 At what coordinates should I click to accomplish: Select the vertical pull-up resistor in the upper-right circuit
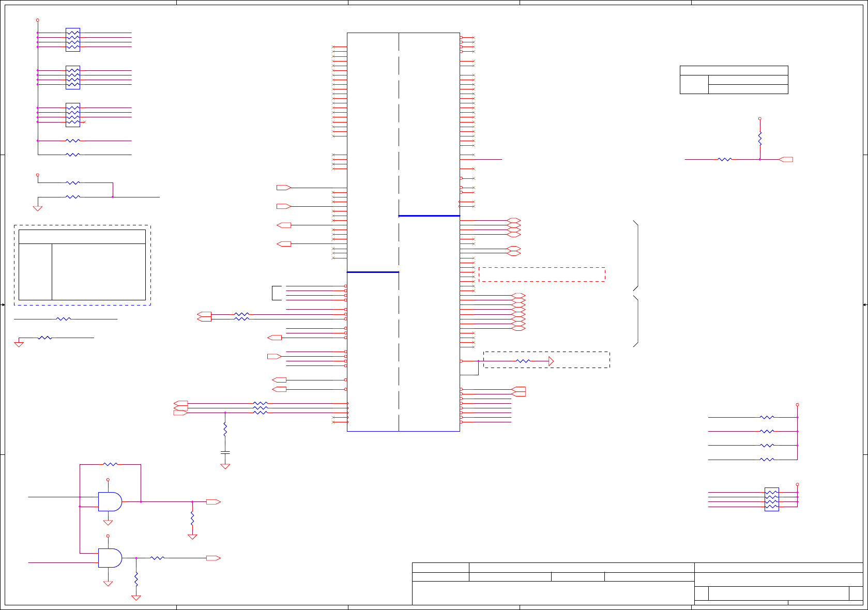(x=760, y=139)
